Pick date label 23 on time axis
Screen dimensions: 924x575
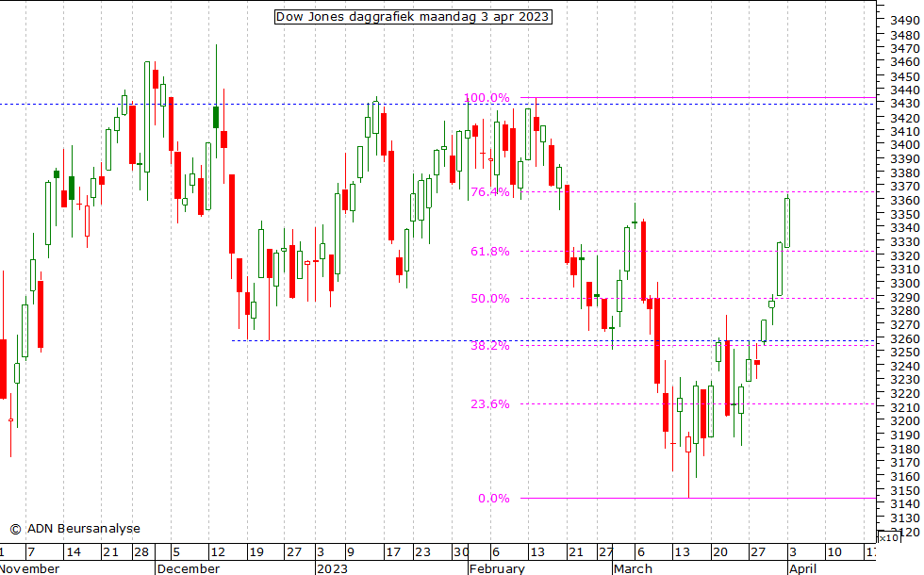coord(422,552)
